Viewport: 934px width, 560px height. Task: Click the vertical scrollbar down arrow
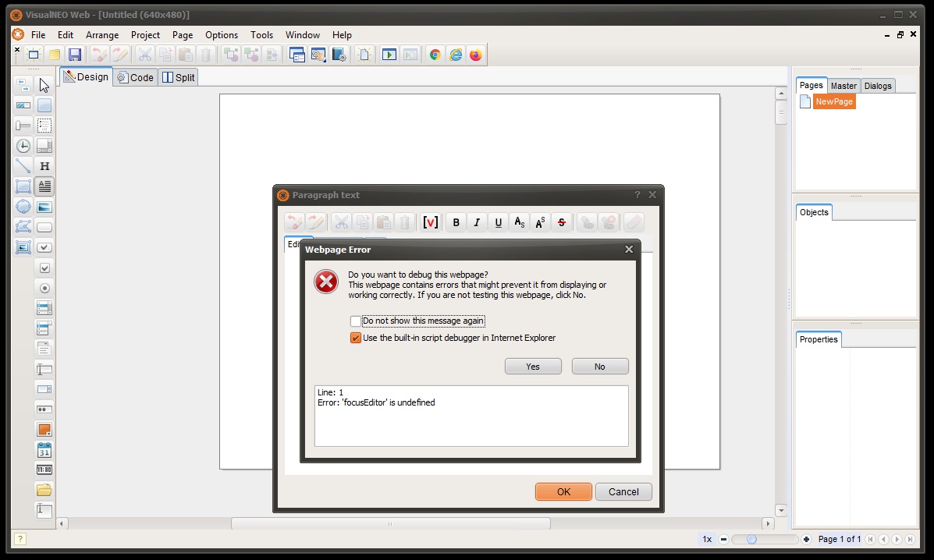click(x=782, y=511)
